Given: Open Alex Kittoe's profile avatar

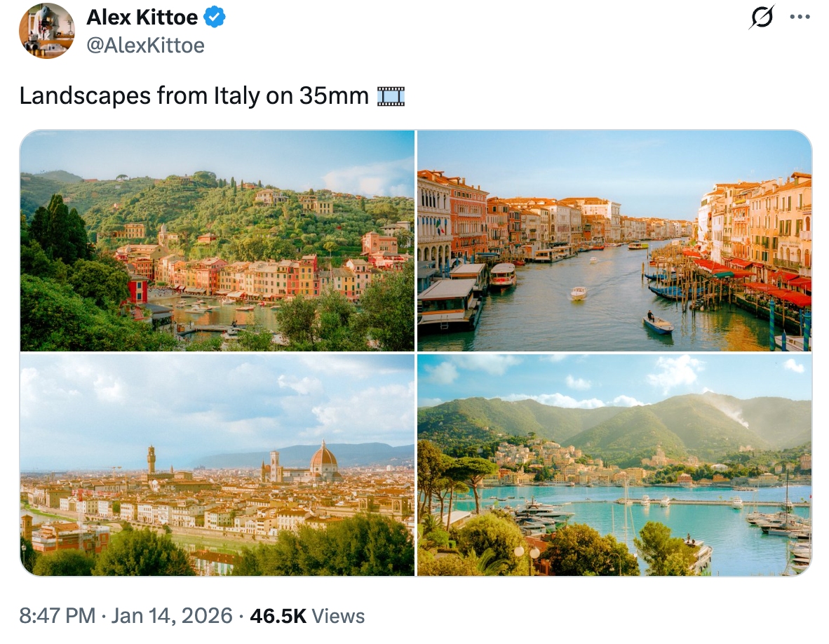Looking at the screenshot, I should coord(46,31).
